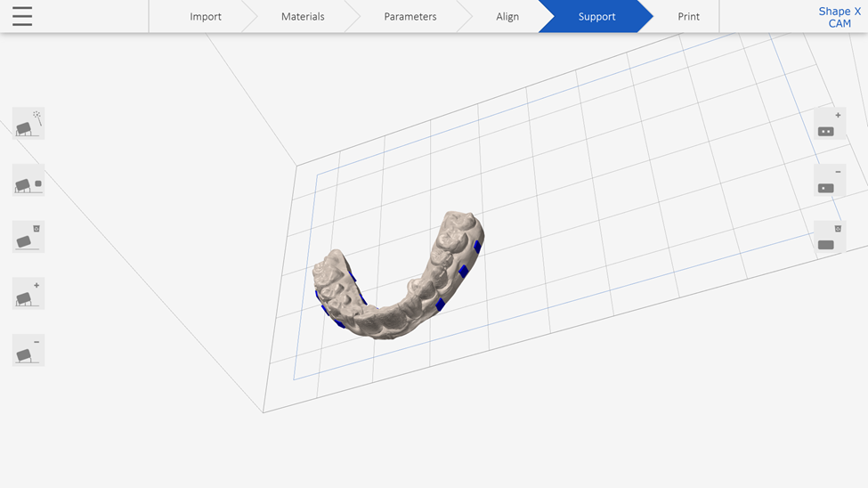This screenshot has height=488, width=868.
Task: Click the add support plus icon
Action: [28, 294]
